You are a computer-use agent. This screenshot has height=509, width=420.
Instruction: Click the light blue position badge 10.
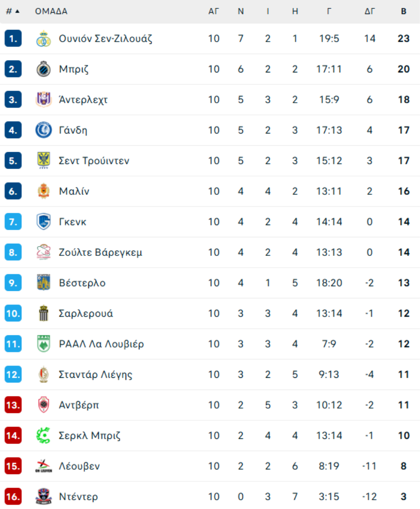click(13, 313)
